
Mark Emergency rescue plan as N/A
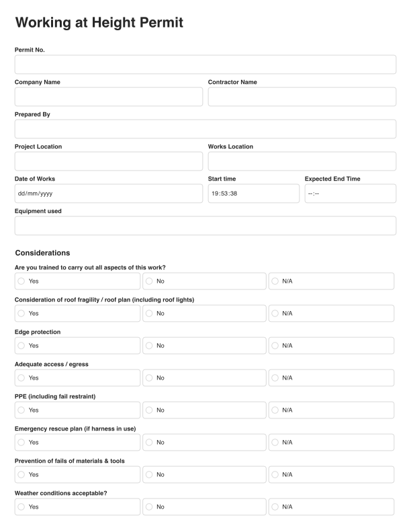click(275, 442)
